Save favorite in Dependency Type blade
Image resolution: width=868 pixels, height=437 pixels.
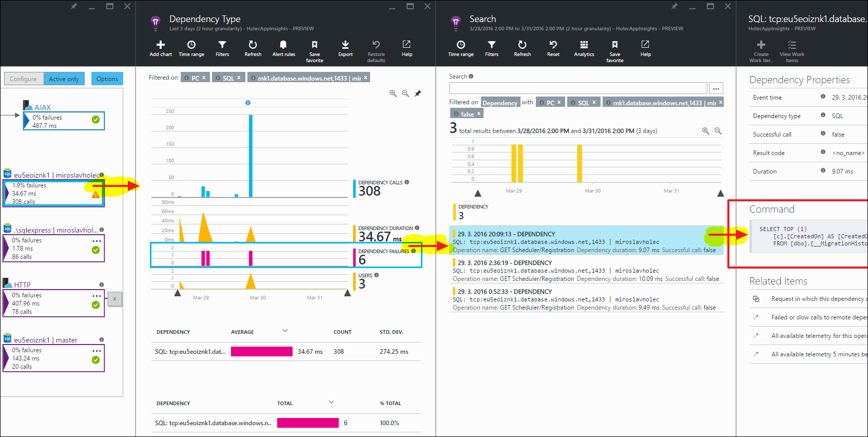pos(315,51)
